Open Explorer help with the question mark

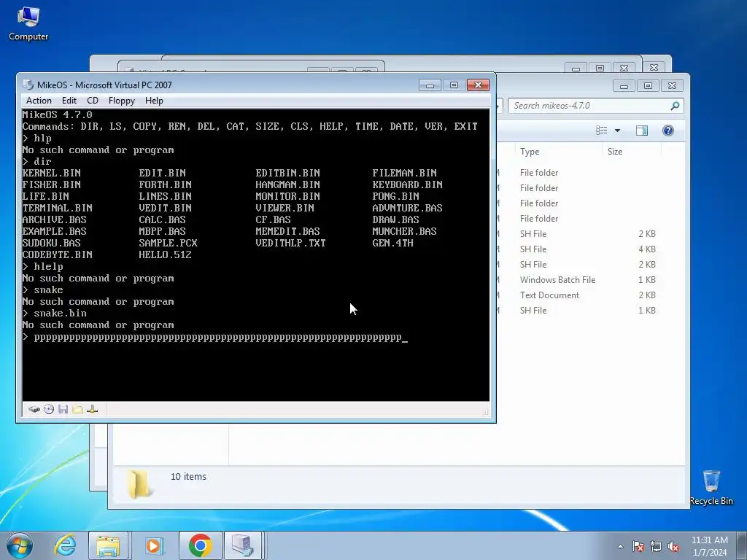668,131
